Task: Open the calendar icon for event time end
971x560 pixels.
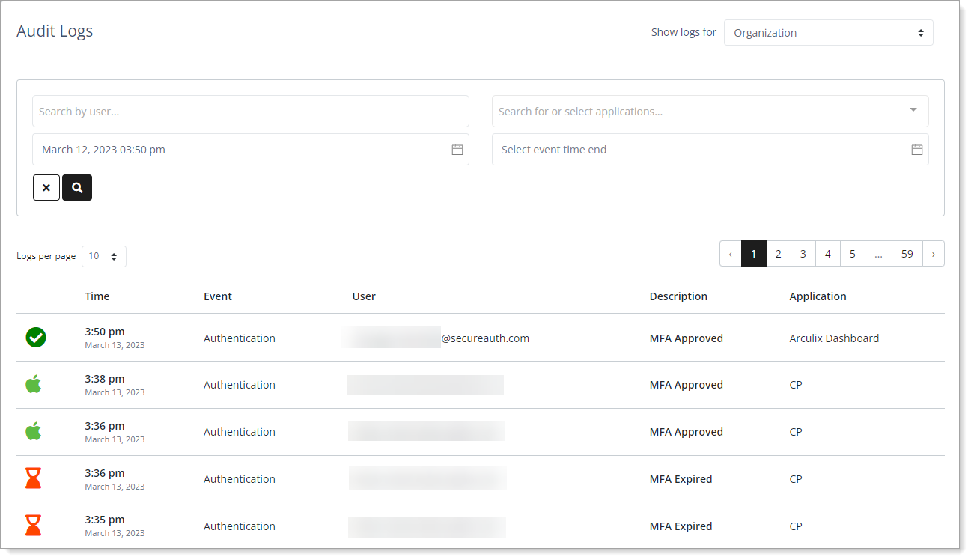Action: [x=917, y=150]
